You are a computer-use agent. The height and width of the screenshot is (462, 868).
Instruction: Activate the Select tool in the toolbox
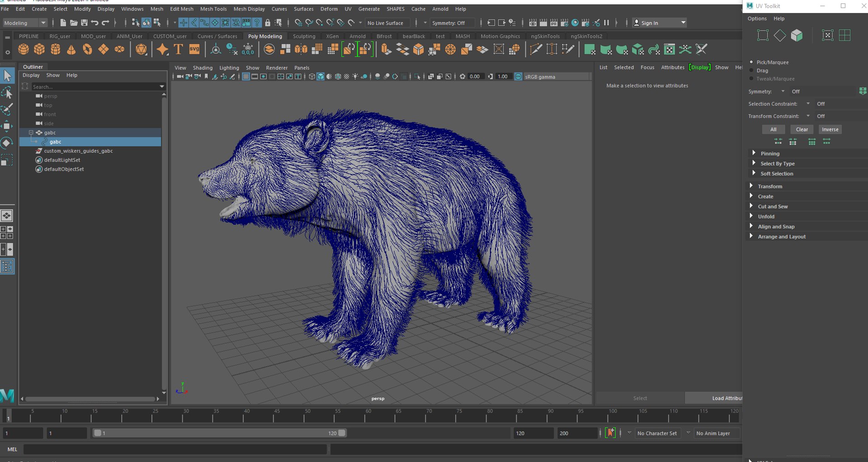(x=7, y=75)
